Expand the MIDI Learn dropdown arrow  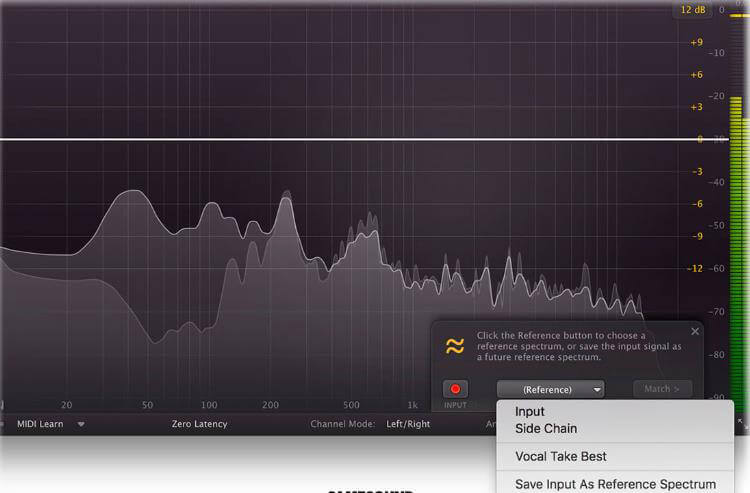pos(81,424)
